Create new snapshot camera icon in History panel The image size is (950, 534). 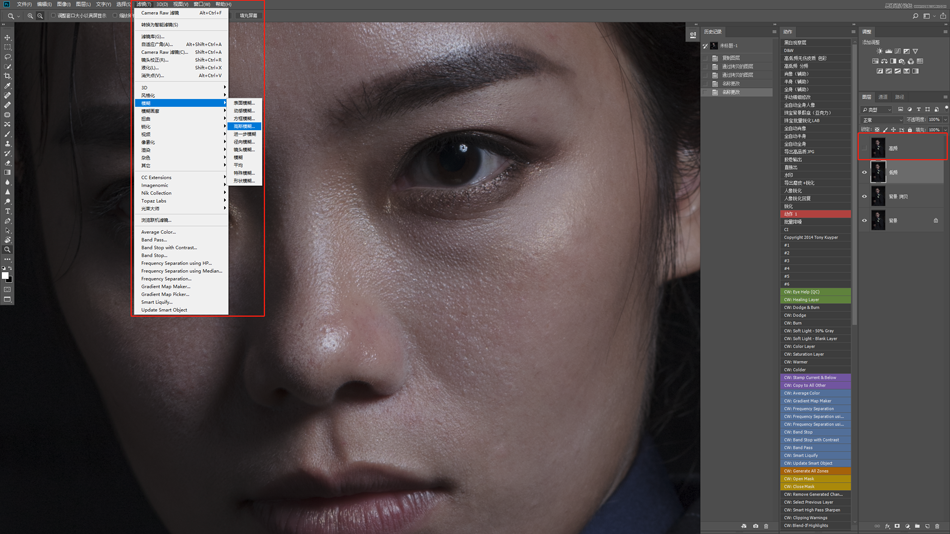click(755, 526)
